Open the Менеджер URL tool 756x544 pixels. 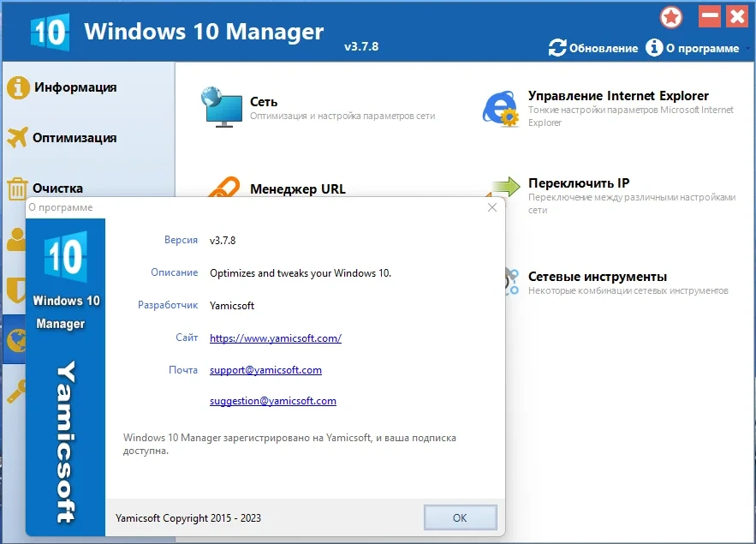coord(297,189)
